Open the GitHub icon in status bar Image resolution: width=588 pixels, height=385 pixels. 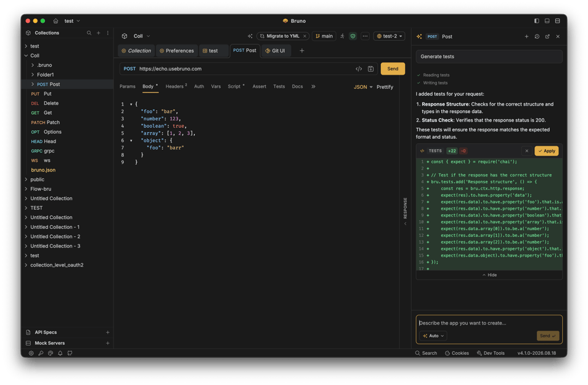click(x=70, y=353)
